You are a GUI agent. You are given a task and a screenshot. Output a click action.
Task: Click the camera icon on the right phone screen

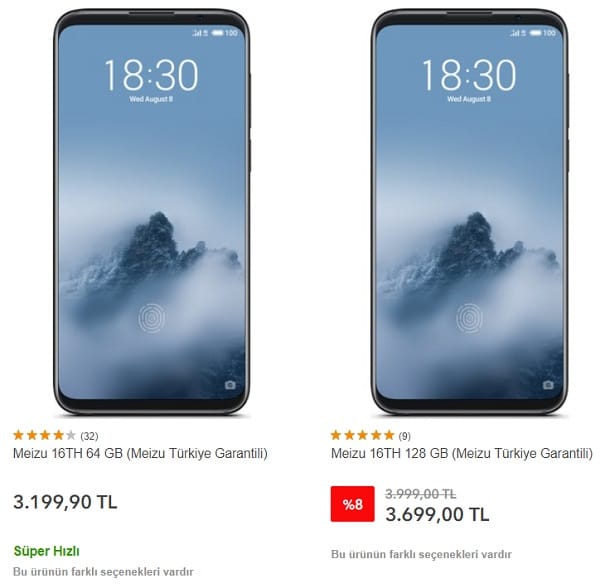(548, 385)
